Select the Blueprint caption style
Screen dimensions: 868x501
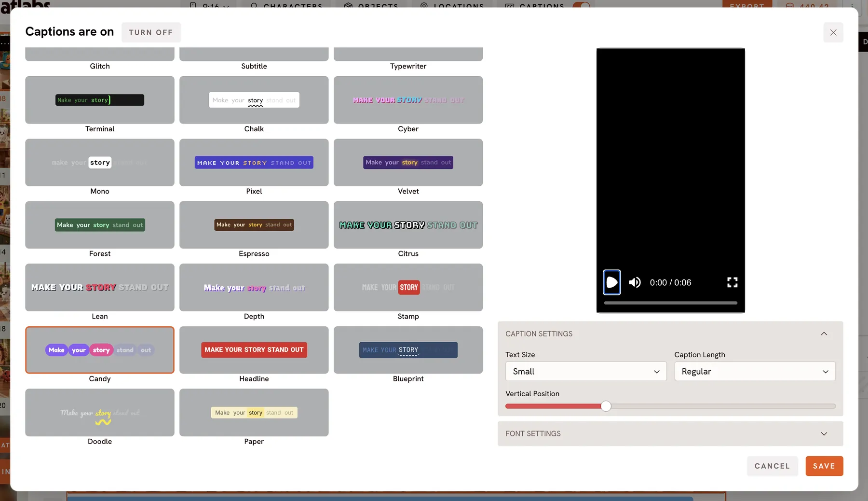[408, 350]
